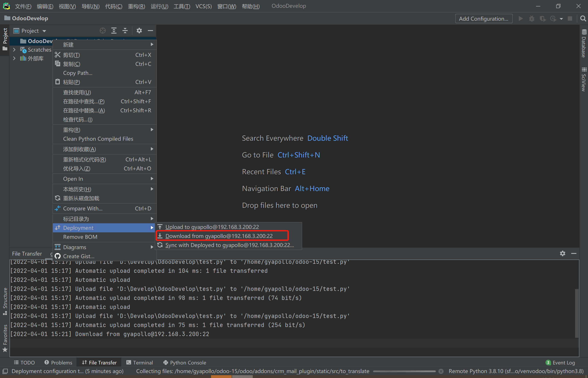Open the 标记目录为 submenu
The image size is (588, 378).
pos(105,219)
